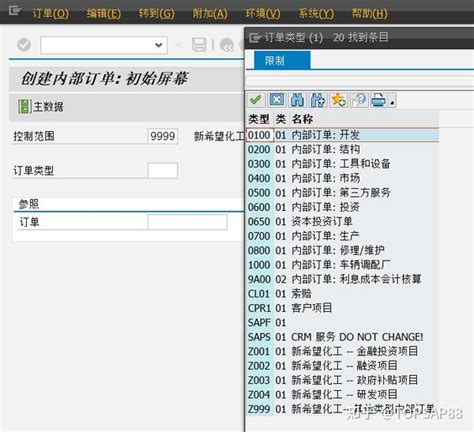Click the green check Copy icon in popup
This screenshot has height=432, width=474.
point(256,100)
